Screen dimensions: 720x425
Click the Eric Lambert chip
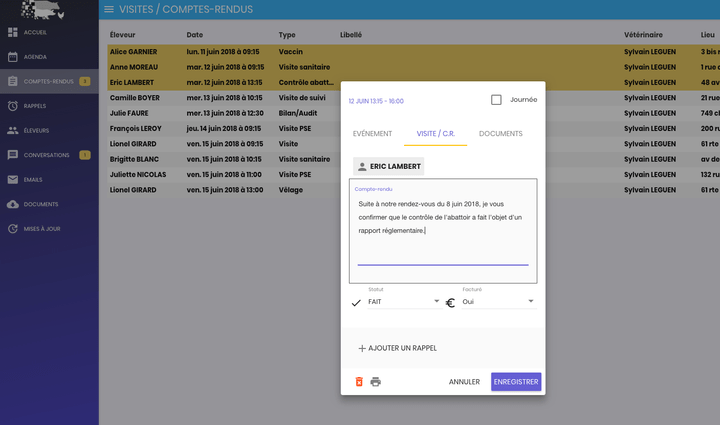(388, 166)
